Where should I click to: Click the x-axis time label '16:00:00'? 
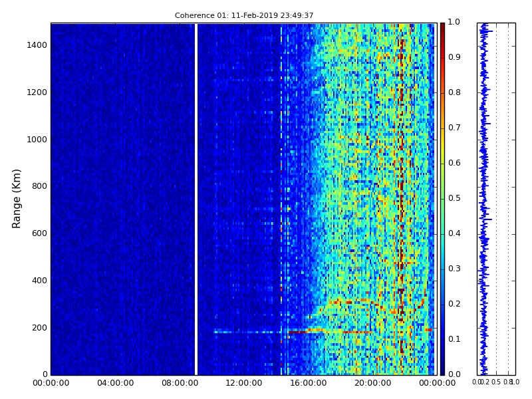pyautogui.click(x=309, y=383)
